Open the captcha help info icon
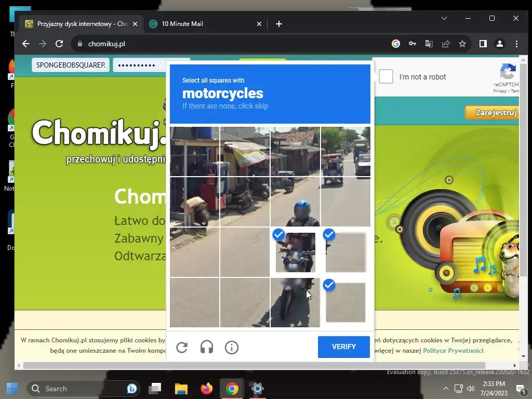532x399 pixels. click(231, 348)
